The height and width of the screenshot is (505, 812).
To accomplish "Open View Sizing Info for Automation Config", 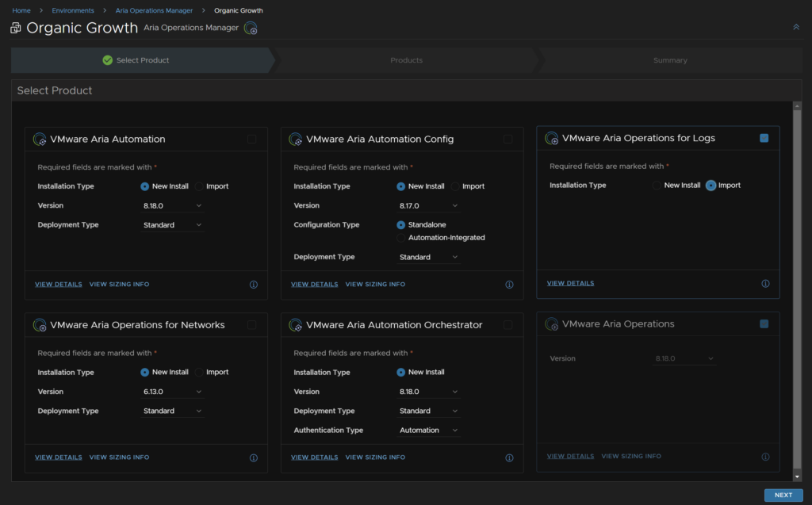I will pos(375,285).
